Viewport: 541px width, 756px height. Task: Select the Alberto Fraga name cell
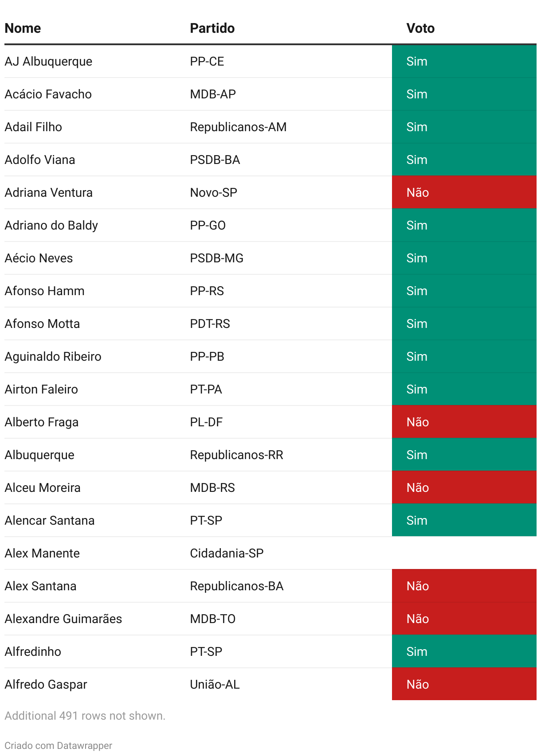[42, 422]
